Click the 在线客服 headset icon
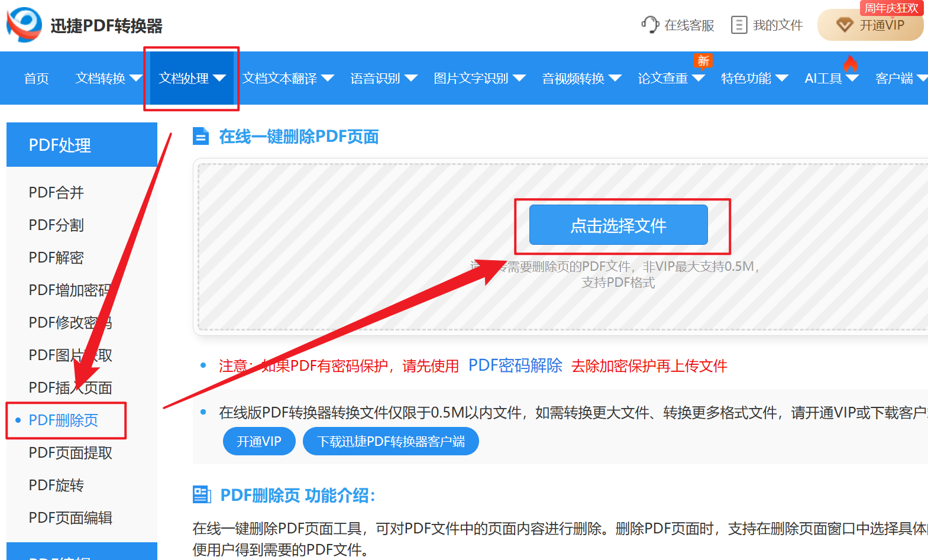 (650, 25)
